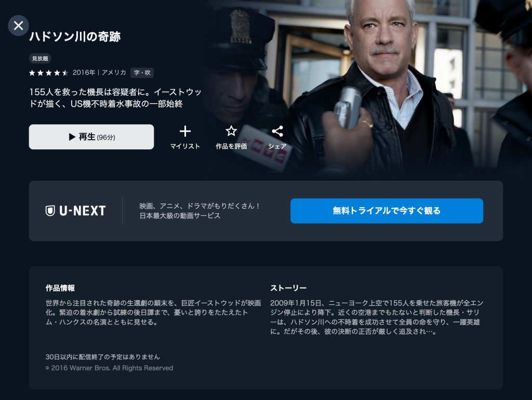This screenshot has width=532, height=400.
Task: Close the movie detail overlay
Action: pyautogui.click(x=18, y=25)
